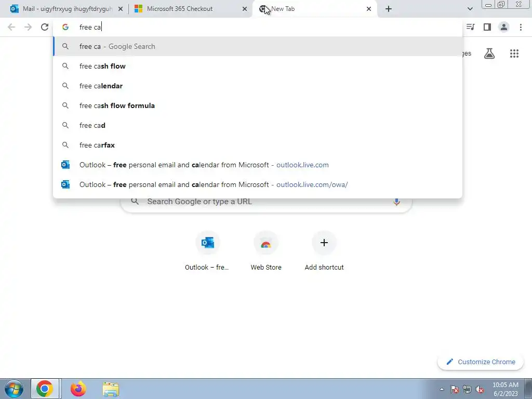Open the media control playlist icon

(x=471, y=27)
